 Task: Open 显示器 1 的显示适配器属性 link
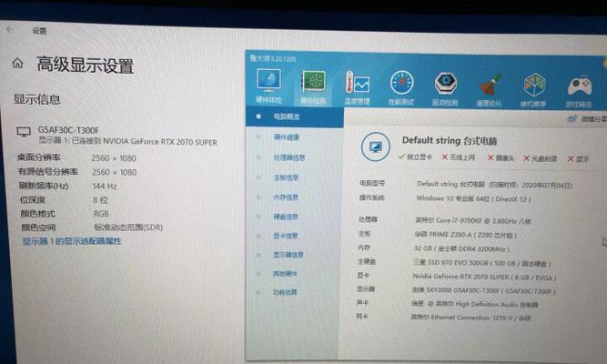pos(72,241)
